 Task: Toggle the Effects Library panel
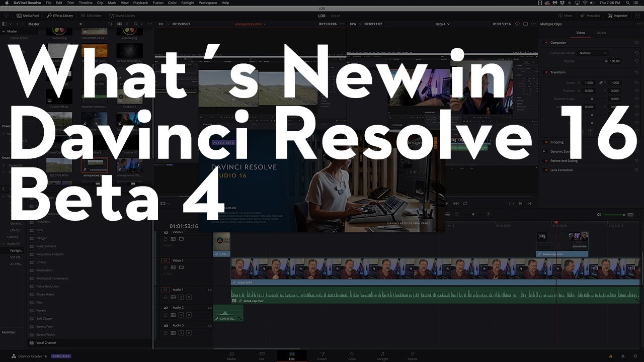click(60, 16)
